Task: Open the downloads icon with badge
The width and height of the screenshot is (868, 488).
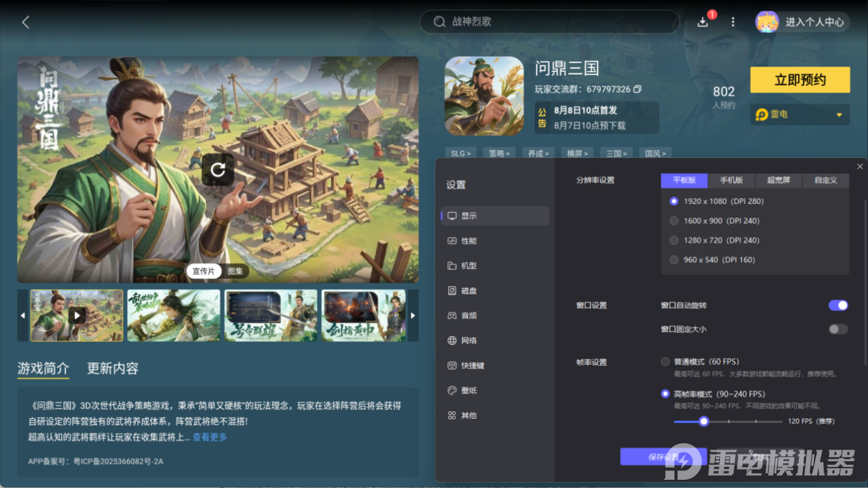Action: click(703, 22)
